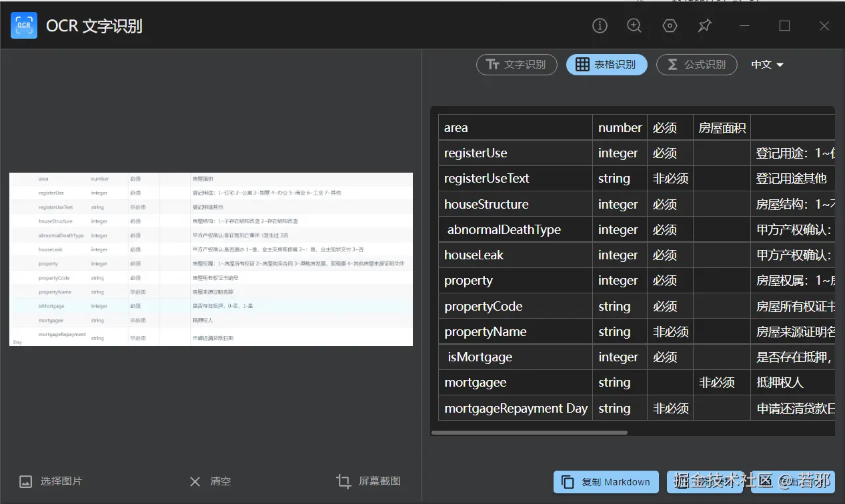The image size is (845, 504).
Task: Switch to 文字识别 mode
Action: 516,65
